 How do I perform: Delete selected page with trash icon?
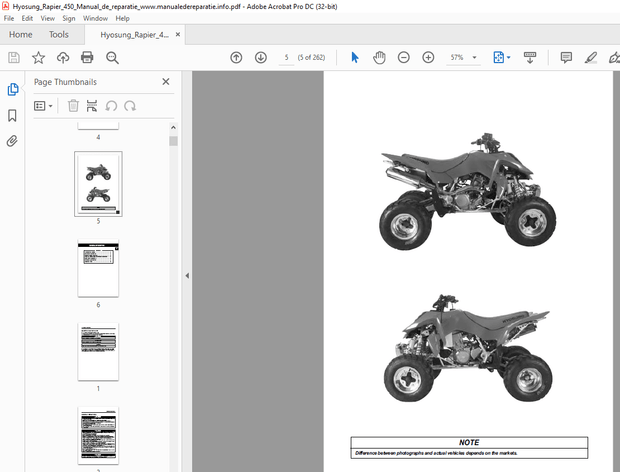[x=73, y=106]
